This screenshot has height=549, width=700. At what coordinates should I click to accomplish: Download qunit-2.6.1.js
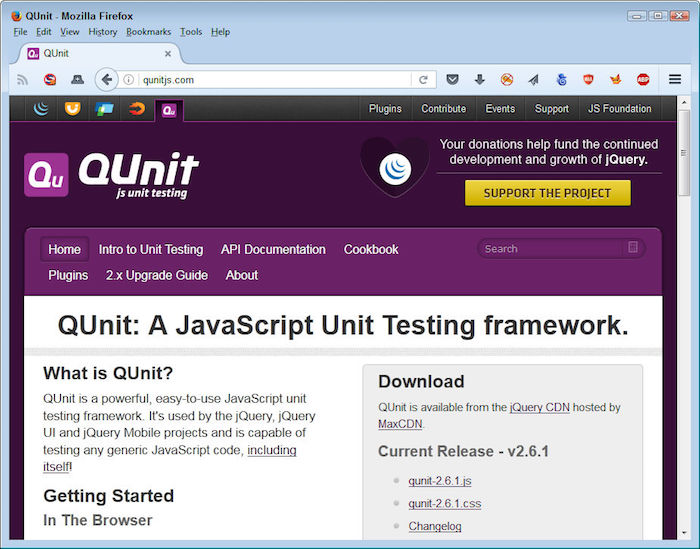click(440, 481)
